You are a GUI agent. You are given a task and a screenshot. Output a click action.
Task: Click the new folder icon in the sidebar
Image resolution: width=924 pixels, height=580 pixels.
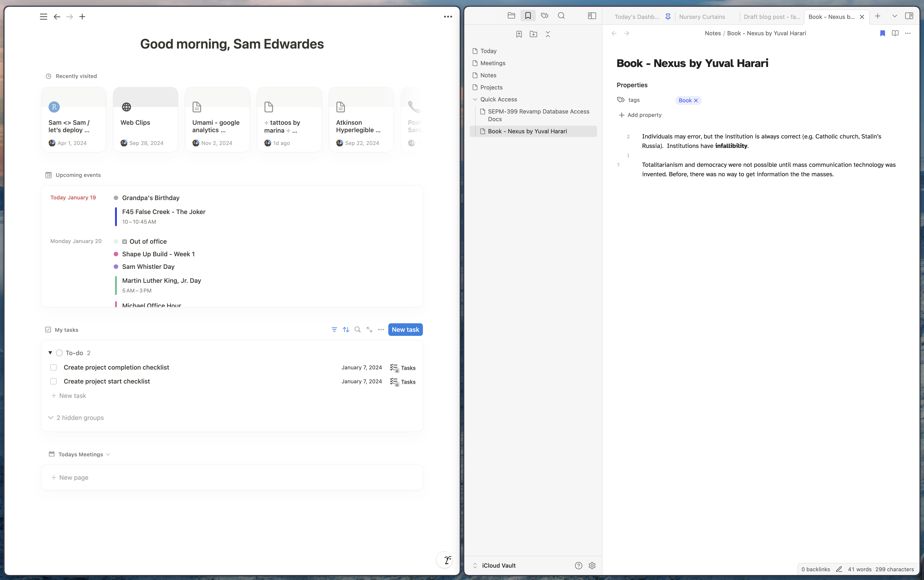tap(533, 34)
